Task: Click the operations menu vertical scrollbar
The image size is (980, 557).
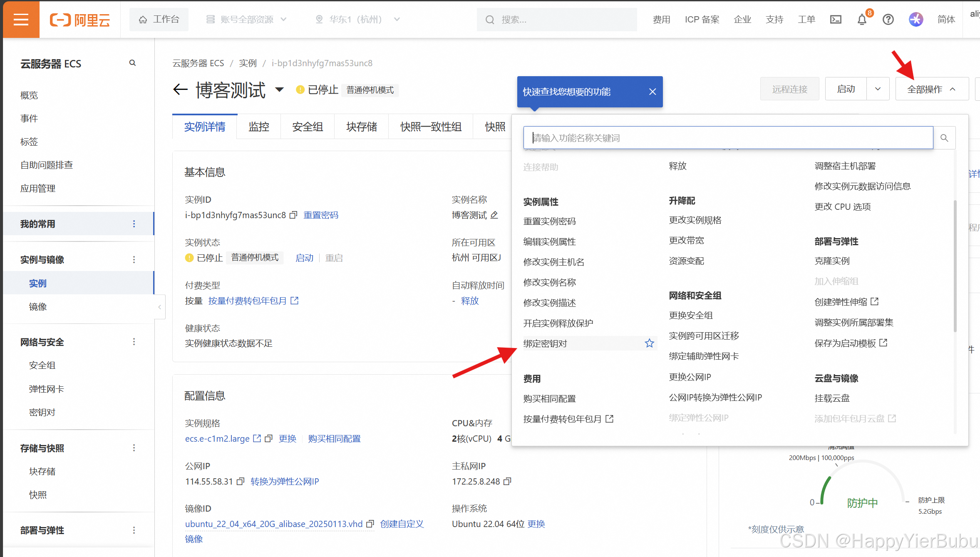Action: coord(955,266)
